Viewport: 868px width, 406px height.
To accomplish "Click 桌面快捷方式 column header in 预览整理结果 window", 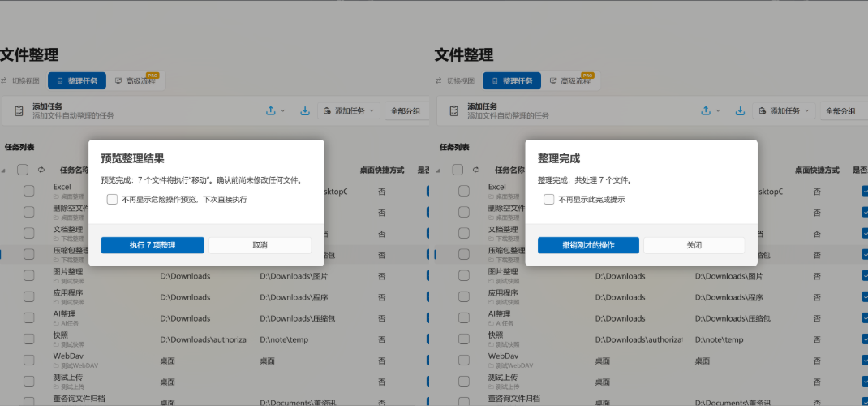I will [x=382, y=170].
